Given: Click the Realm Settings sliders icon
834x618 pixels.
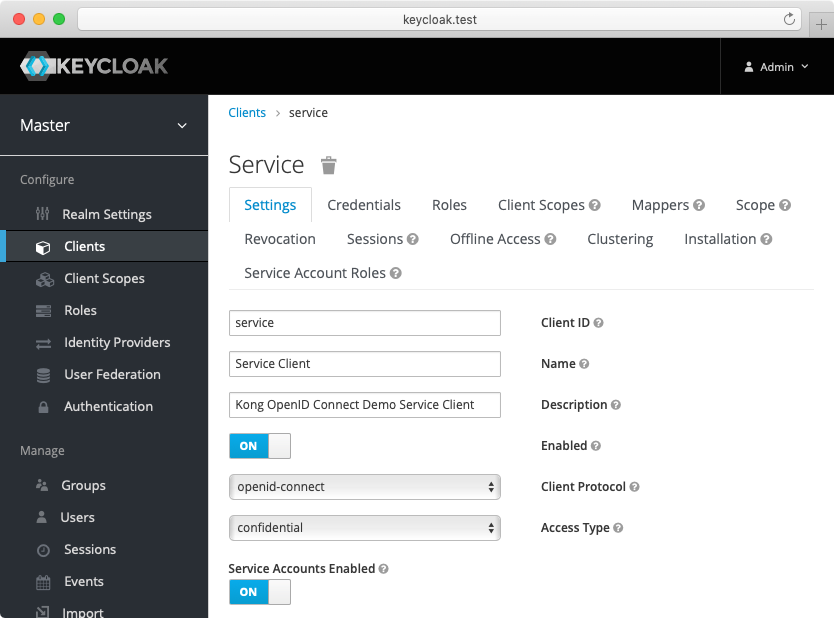Looking at the screenshot, I should [43, 214].
